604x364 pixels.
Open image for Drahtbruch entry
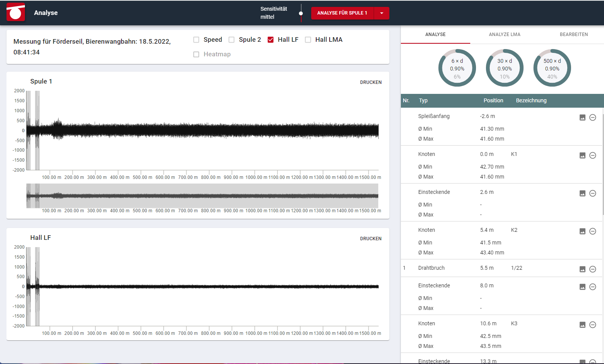pos(582,269)
